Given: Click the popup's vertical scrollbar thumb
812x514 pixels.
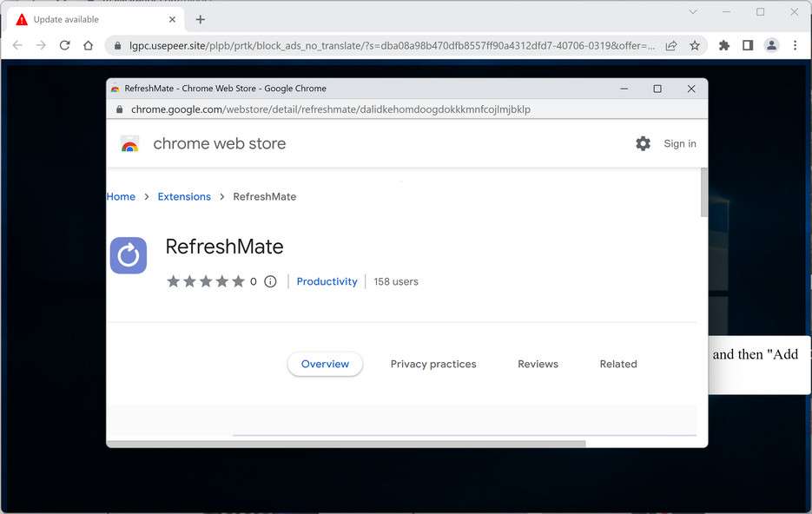Looking at the screenshot, I should tap(703, 193).
